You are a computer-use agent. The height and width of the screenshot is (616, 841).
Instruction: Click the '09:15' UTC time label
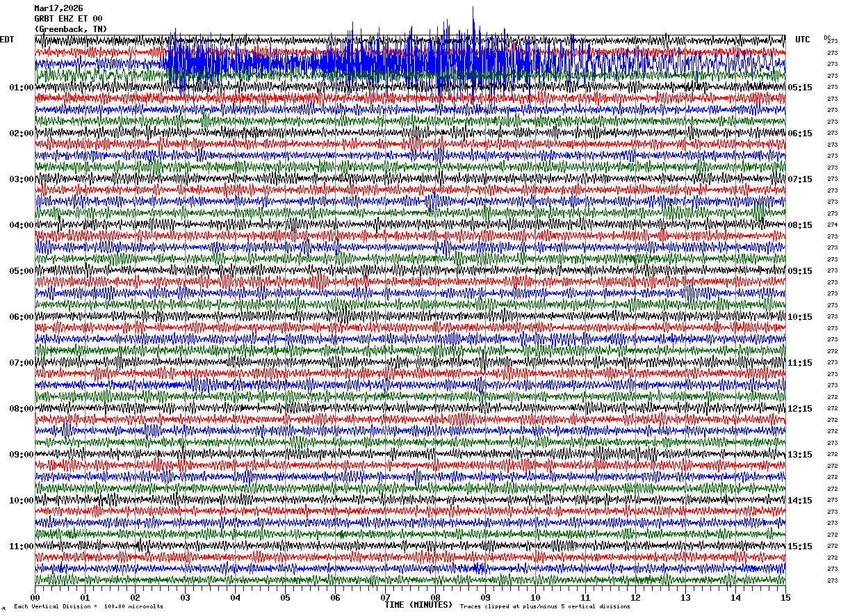click(800, 271)
